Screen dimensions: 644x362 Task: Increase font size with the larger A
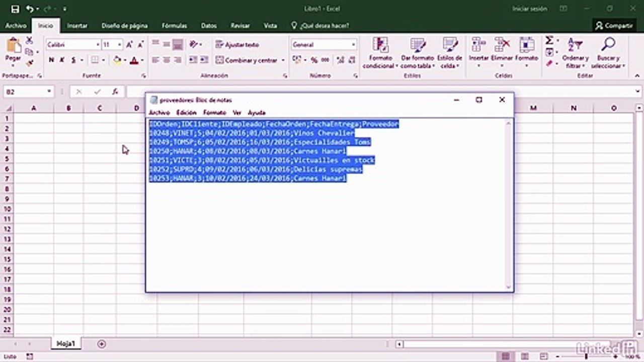tap(129, 45)
